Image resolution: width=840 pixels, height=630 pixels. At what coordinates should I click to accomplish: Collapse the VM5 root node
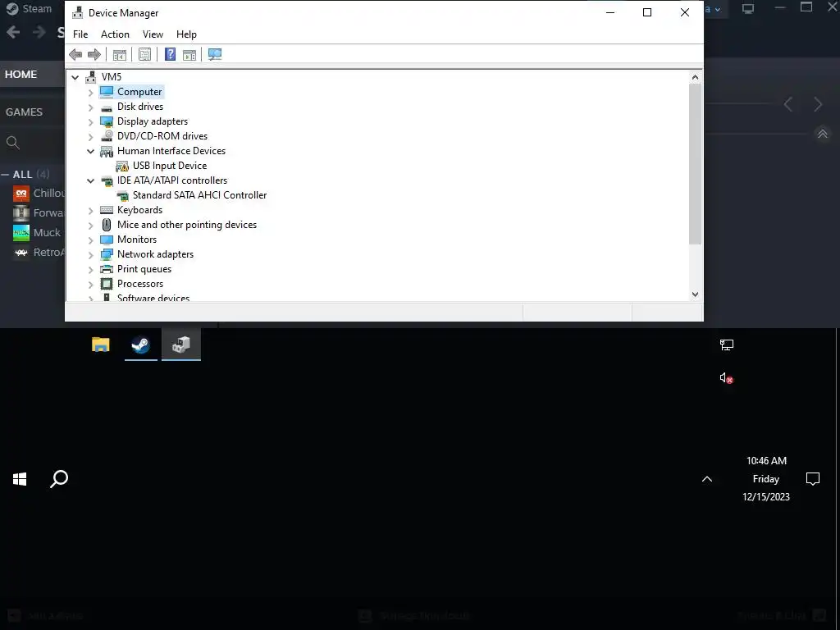click(x=75, y=77)
